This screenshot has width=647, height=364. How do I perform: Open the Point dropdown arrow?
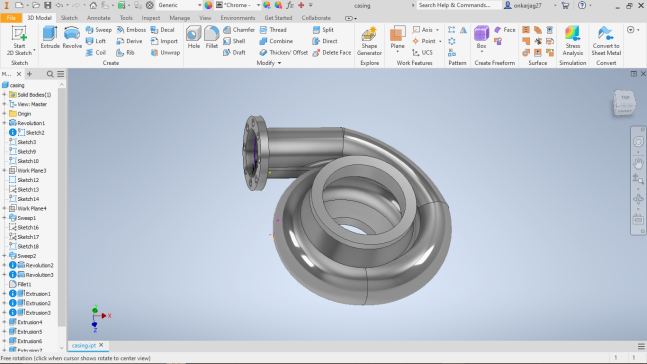click(x=440, y=41)
